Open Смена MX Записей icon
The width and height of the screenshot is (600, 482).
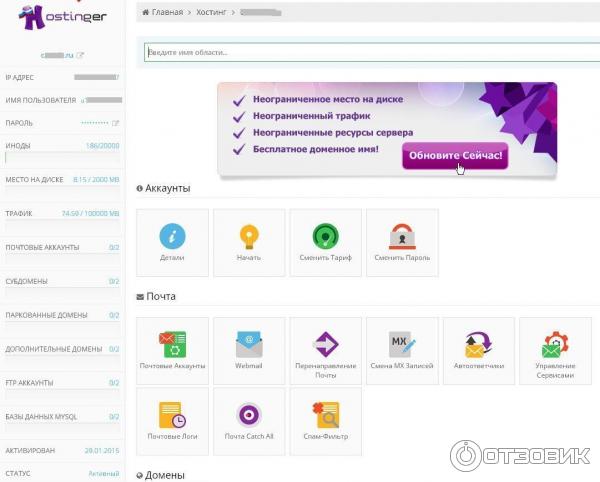(402, 346)
